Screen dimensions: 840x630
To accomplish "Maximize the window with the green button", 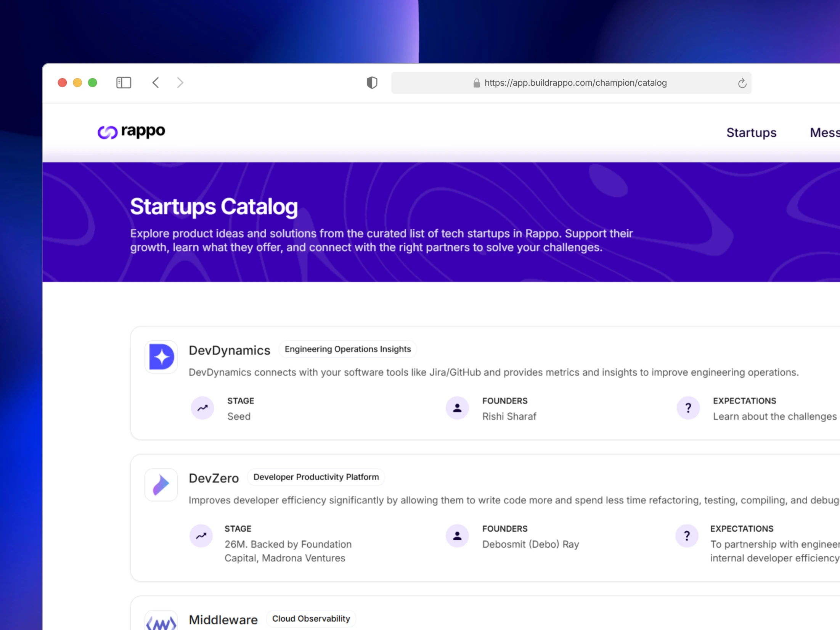I will coord(93,83).
